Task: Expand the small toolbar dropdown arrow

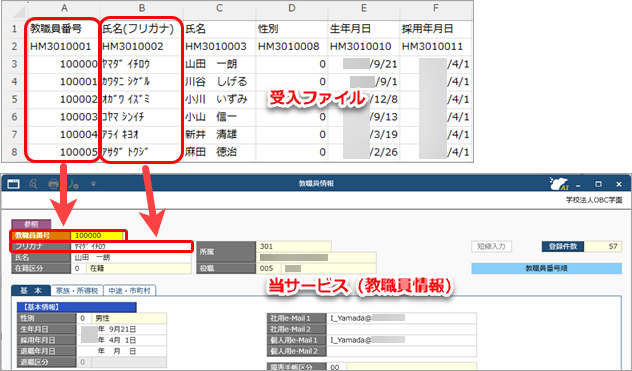Action: tap(93, 184)
